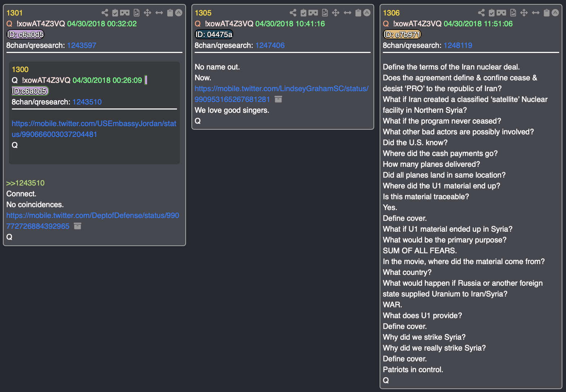Click post number 1305 heading
566x392 pixels.
(x=203, y=13)
